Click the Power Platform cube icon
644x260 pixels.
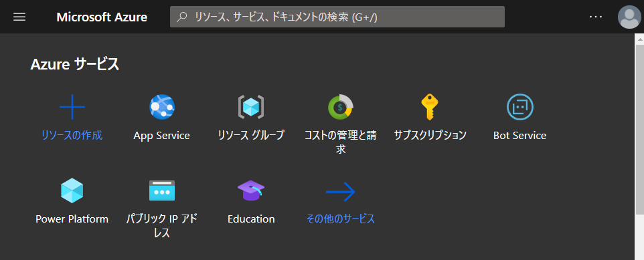coord(72,190)
